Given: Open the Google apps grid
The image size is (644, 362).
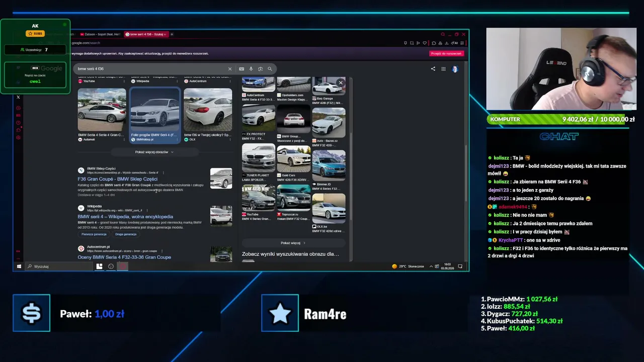Looking at the screenshot, I should (x=443, y=69).
